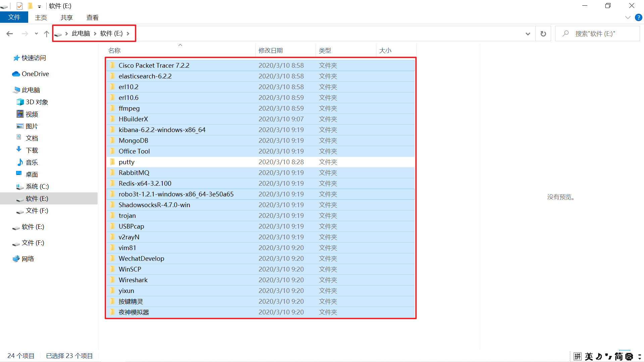Click the 桌面 desktop icon
The width and height of the screenshot is (644, 362).
tap(19, 173)
